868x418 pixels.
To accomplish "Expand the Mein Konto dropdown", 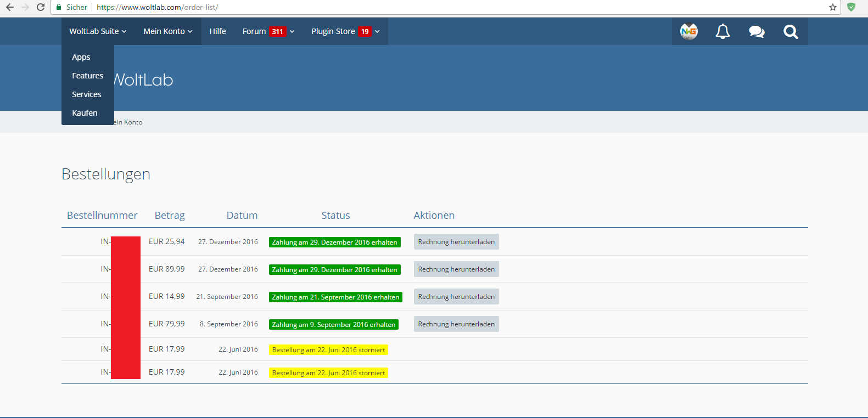I will click(167, 31).
